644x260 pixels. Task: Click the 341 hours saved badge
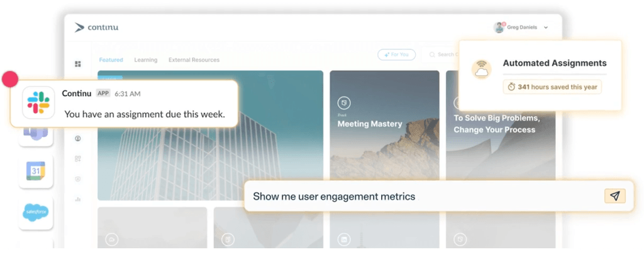coord(552,87)
